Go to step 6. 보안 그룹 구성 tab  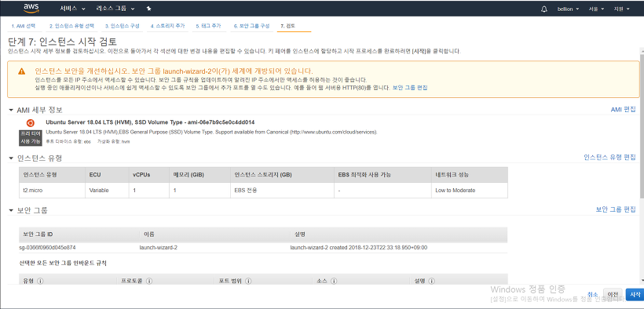(252, 26)
